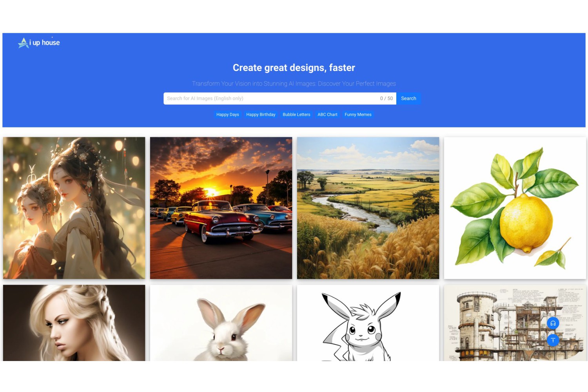Open the Funny Memes tag
The width and height of the screenshot is (588, 392).
point(358,114)
